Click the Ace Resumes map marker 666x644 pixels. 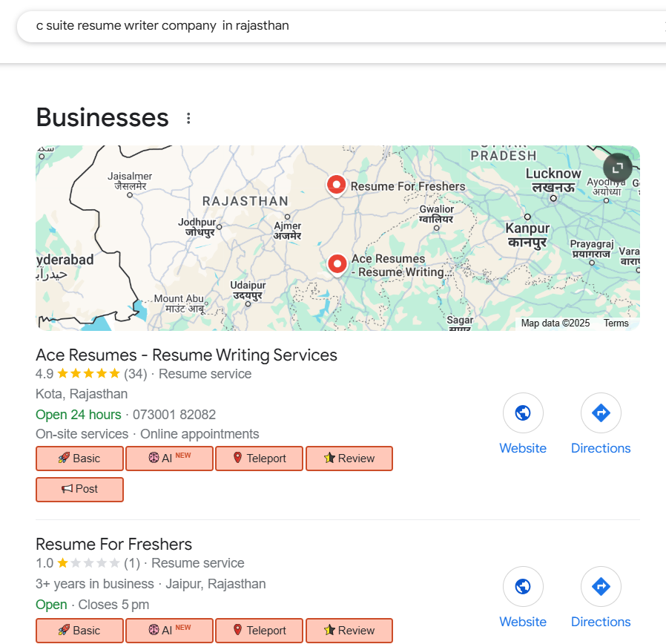[x=337, y=263]
